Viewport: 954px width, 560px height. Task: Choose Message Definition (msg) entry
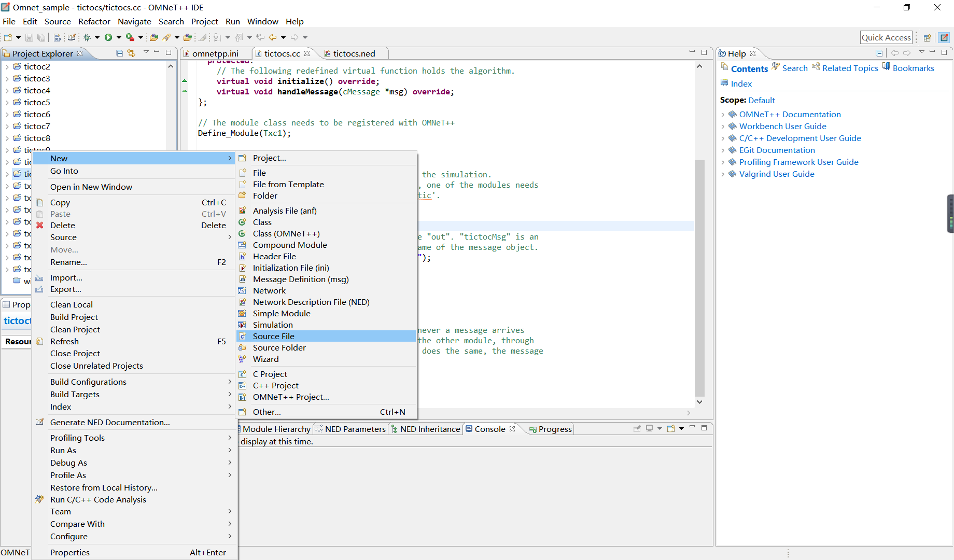[327, 279]
